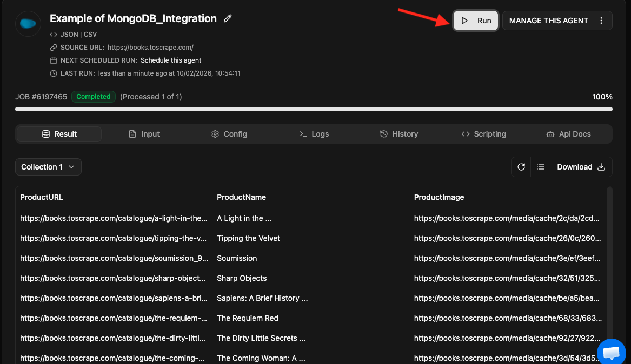Expand the Collection 1 dropdown
The image size is (631, 364).
[48, 167]
